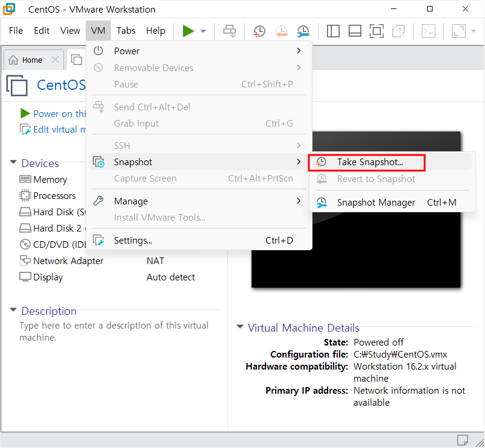
Task: Open the View menu
Action: point(70,31)
